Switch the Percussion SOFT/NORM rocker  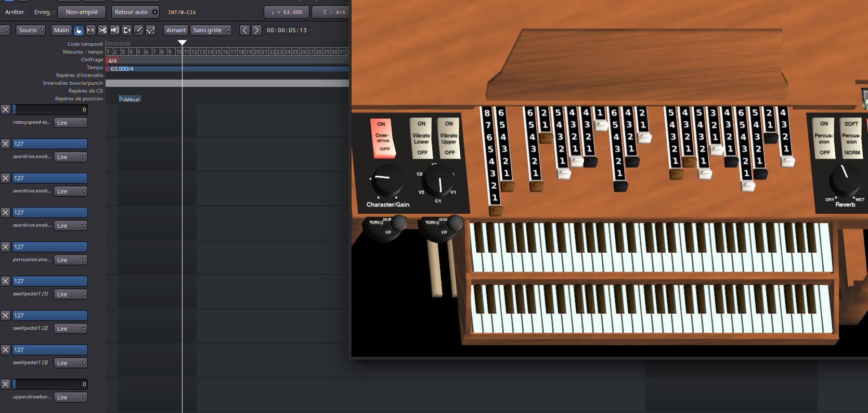851,138
